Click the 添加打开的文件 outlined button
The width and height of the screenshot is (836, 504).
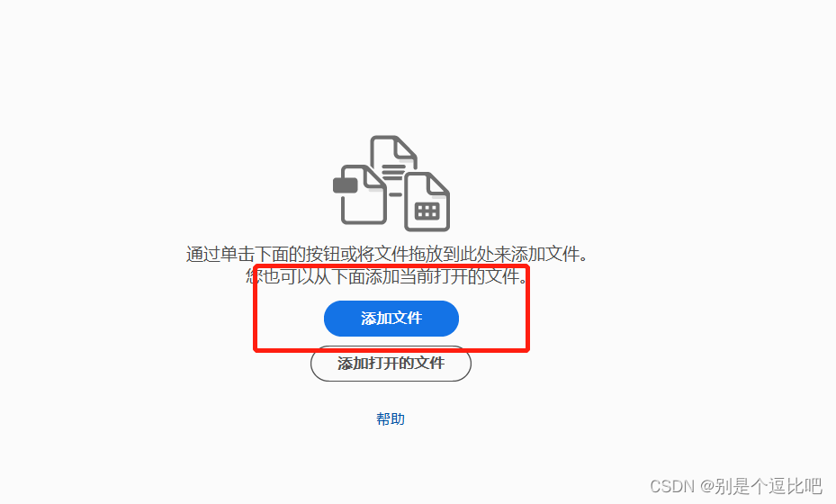pyautogui.click(x=391, y=364)
